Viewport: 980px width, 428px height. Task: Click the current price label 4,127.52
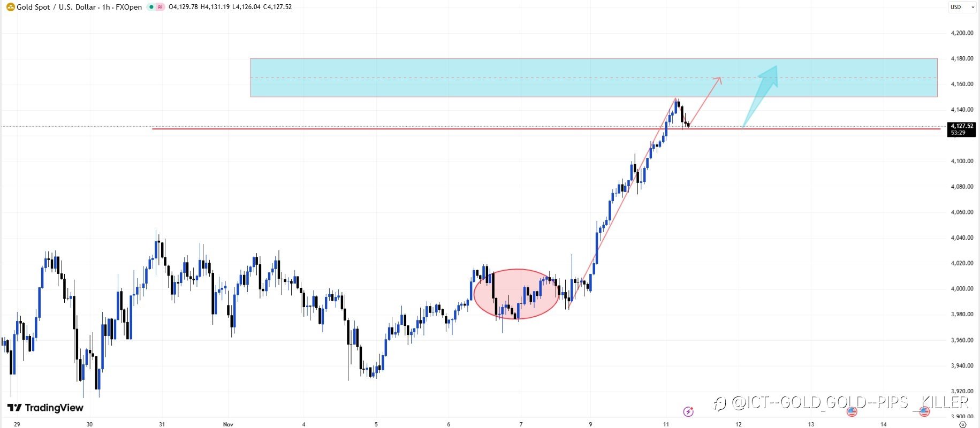tap(962, 126)
